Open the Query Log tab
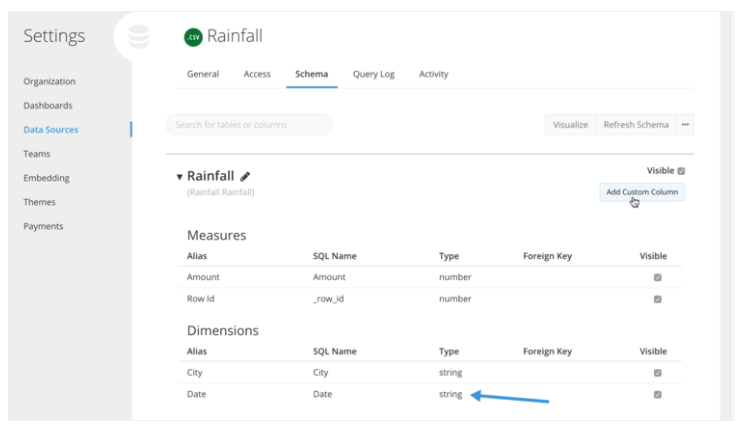 (x=373, y=74)
